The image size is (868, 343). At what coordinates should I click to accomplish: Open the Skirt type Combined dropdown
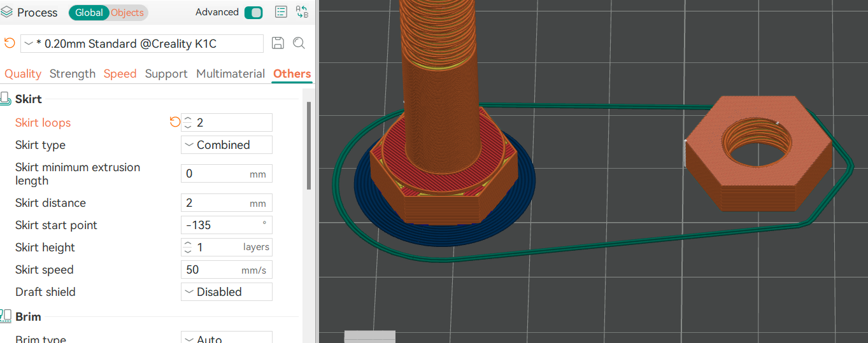point(227,145)
